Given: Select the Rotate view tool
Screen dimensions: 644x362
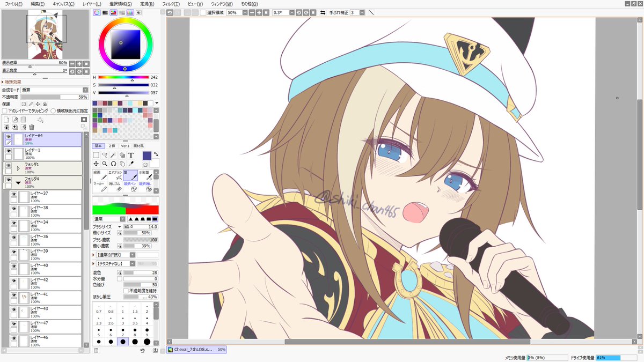Looking at the screenshot, I should click(113, 164).
